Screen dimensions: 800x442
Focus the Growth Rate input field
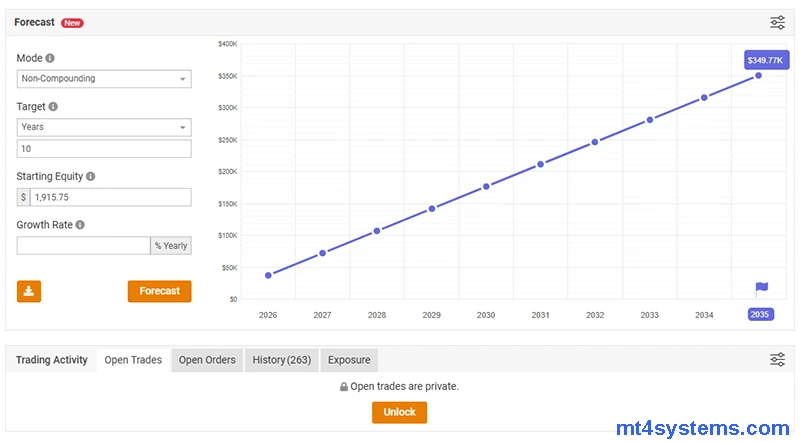coord(83,245)
